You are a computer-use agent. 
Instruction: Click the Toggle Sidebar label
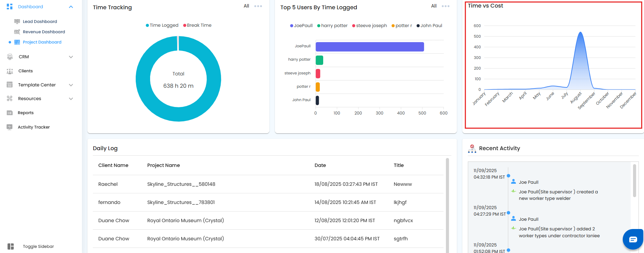[38, 246]
